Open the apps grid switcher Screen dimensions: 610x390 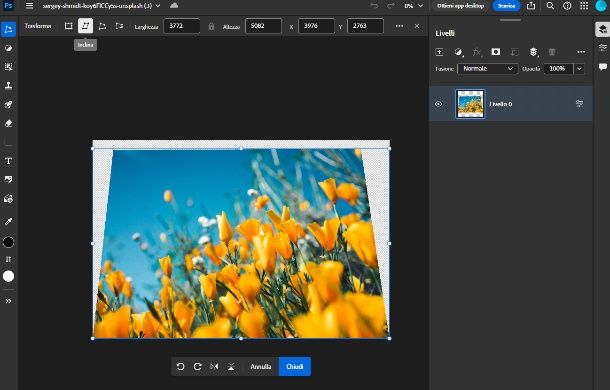pos(584,6)
